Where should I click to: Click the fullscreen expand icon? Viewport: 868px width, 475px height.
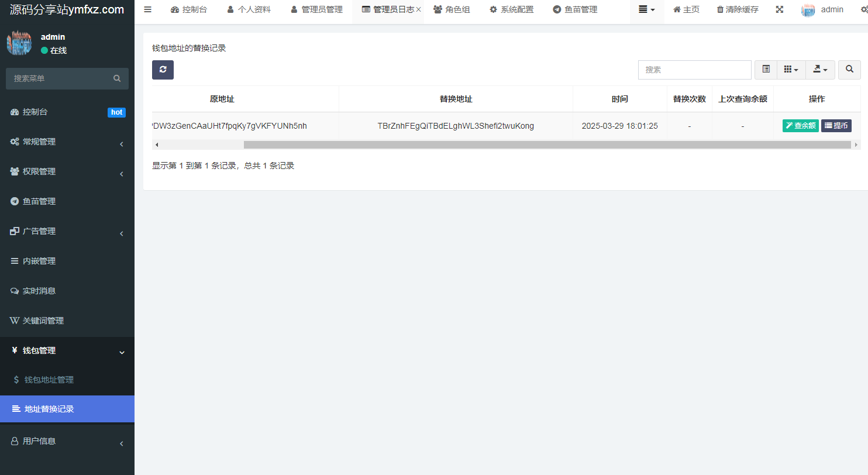[x=779, y=10]
